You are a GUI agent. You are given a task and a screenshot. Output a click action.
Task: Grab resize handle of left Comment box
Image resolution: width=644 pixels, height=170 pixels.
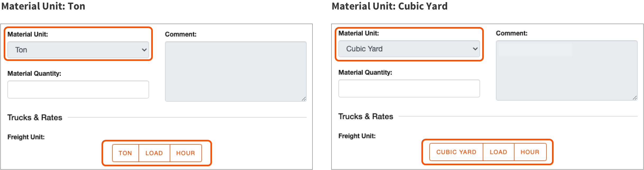click(304, 99)
